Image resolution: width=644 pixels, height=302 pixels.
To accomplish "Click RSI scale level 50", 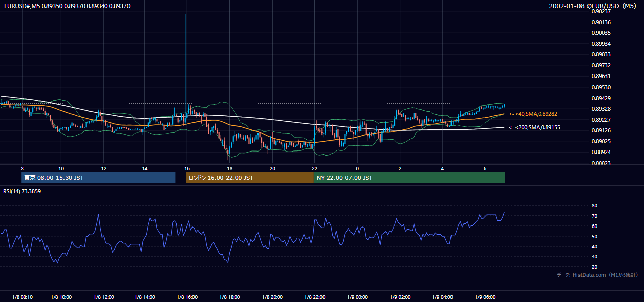I will tap(594, 236).
